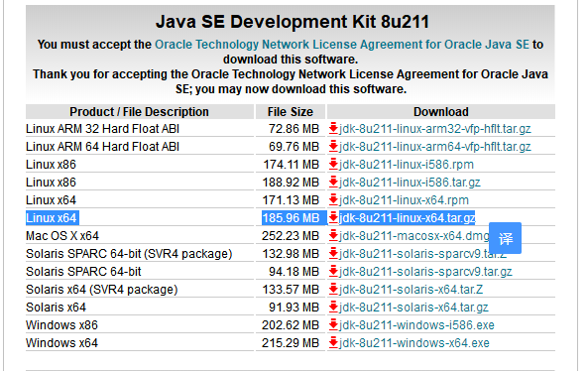Download the highlighted jdk-8u211-linux-x64.tar.gz

(x=408, y=218)
